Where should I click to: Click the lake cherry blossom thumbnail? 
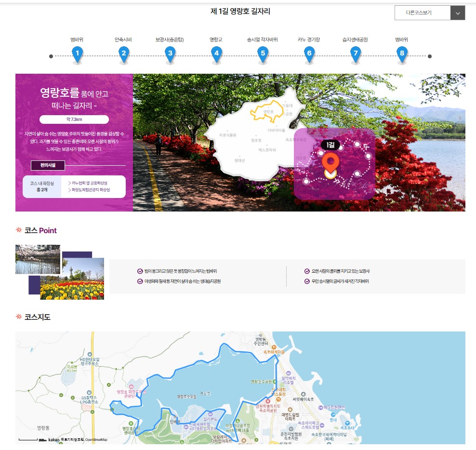[x=38, y=259]
